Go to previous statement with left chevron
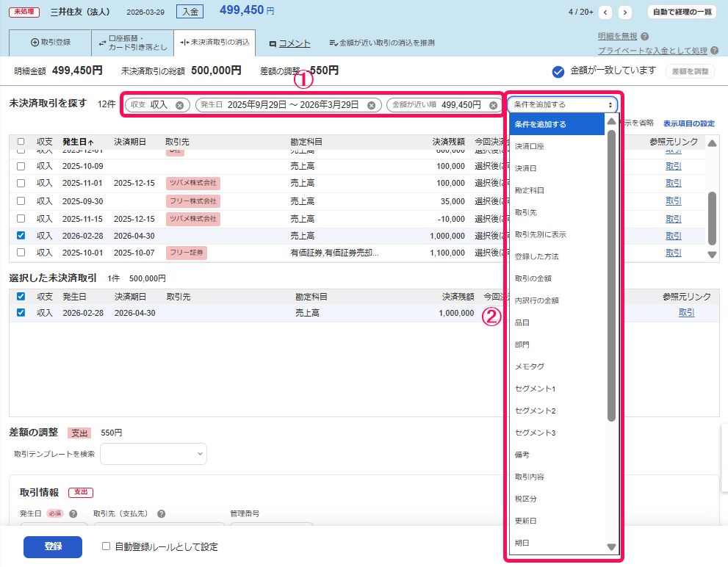Screen dimensions: 728x567 pyautogui.click(x=605, y=12)
